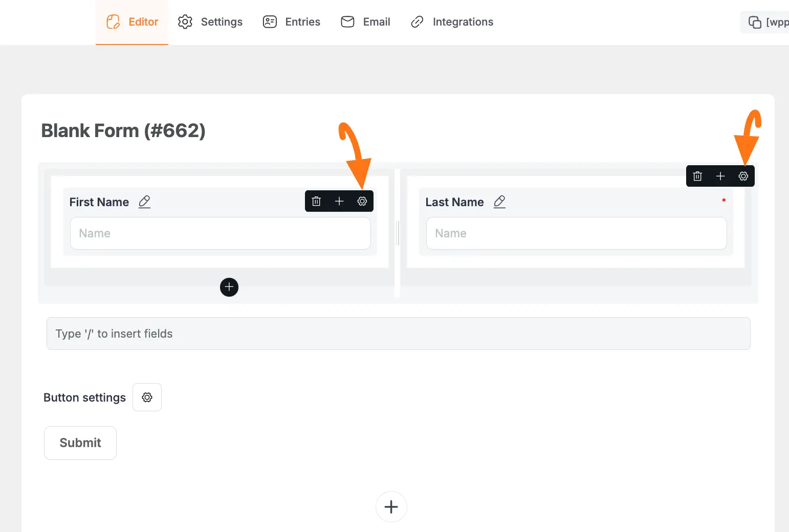This screenshot has width=789, height=532.
Task: Click the round plus button at the bottom of the form
Action: 391,506
